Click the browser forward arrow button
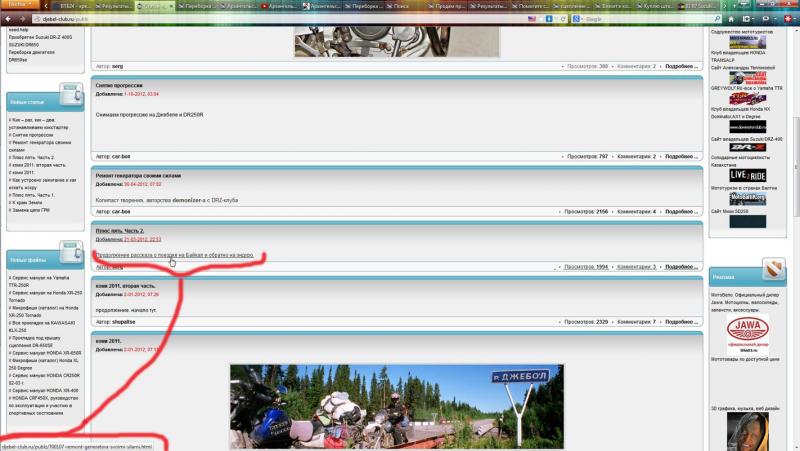This screenshot has width=800, height=451. pyautogui.click(x=22, y=19)
